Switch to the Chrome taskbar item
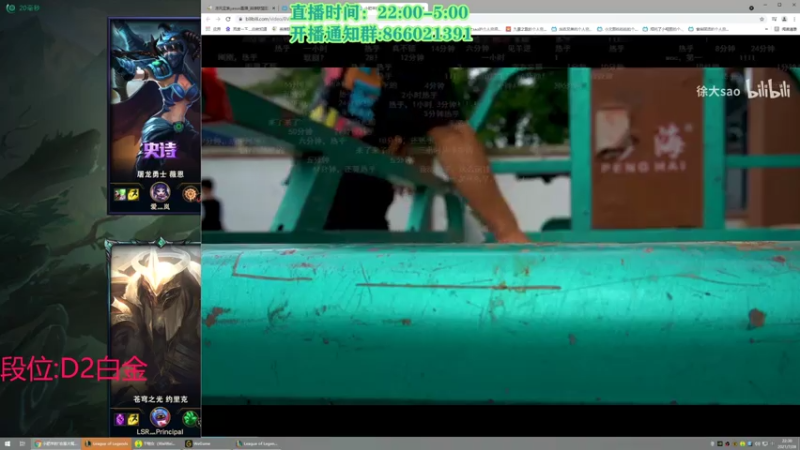This screenshot has width=800, height=450. pos(55,444)
